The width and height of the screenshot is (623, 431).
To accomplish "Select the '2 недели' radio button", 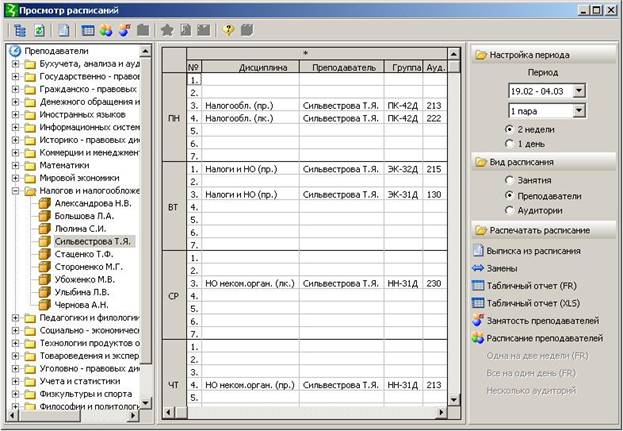I will coord(509,129).
